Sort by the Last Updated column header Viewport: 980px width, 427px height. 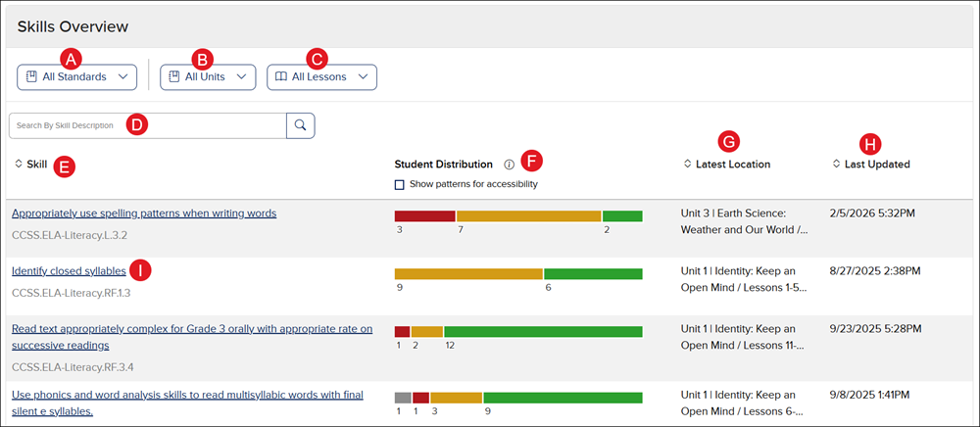coord(877,165)
